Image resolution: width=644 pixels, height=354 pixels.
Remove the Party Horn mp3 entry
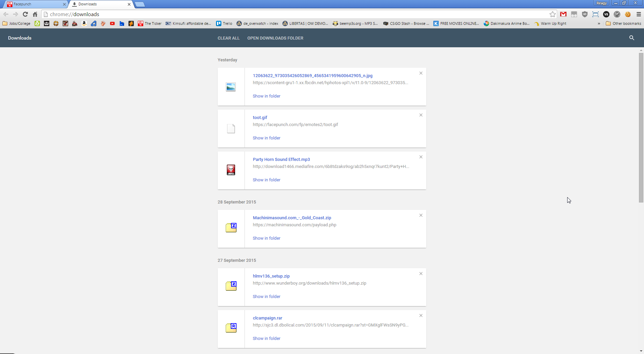(x=421, y=157)
